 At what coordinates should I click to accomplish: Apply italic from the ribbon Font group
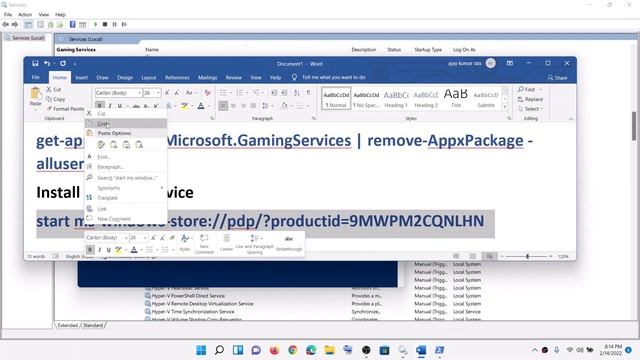point(110,106)
